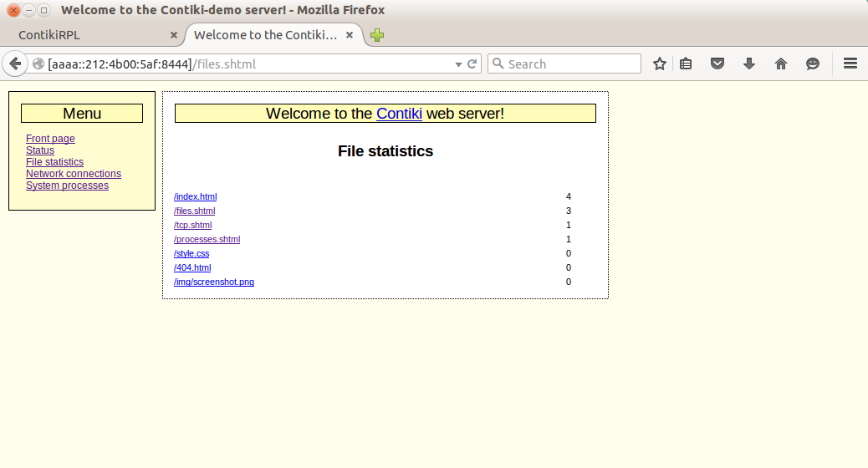Open the Pocket icon in toolbar
The width and height of the screenshot is (868, 468).
tap(717, 64)
